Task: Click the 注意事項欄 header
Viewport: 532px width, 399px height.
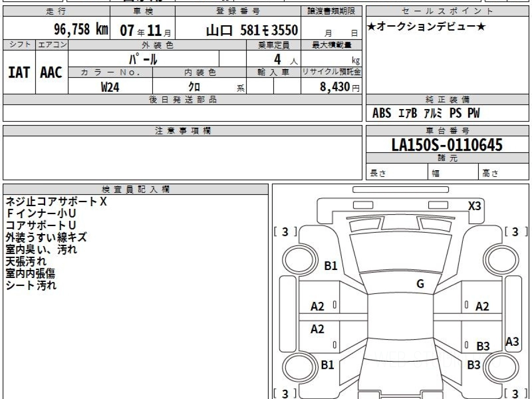Action: [x=182, y=131]
